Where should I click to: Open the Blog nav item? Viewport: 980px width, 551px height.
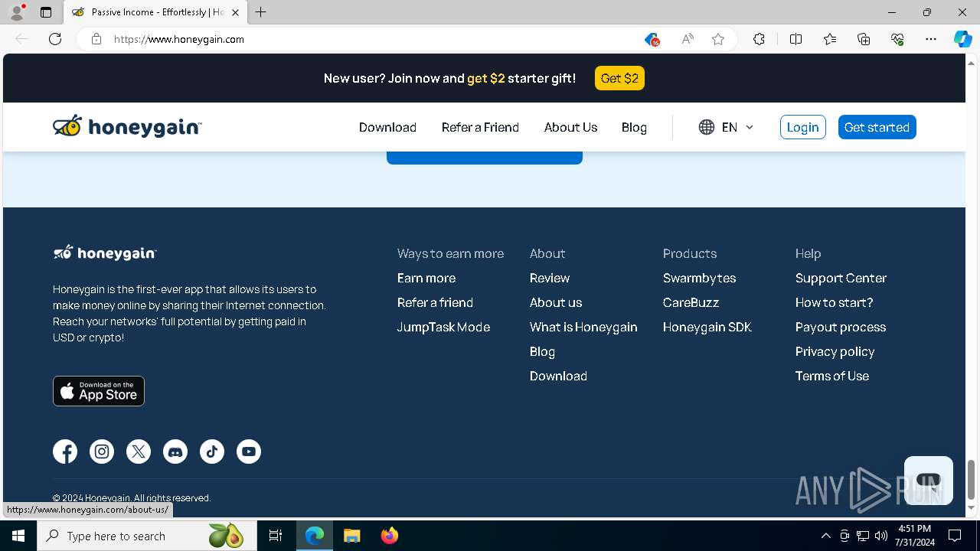point(634,127)
